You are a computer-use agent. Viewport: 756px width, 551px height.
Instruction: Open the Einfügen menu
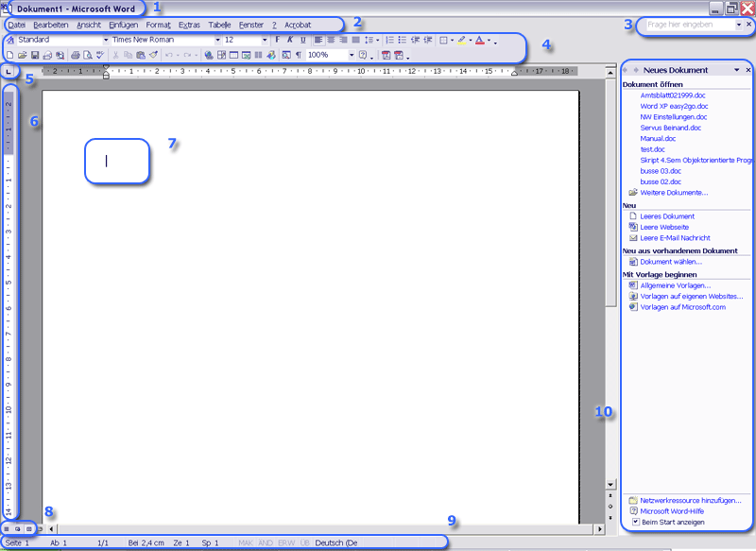(124, 25)
